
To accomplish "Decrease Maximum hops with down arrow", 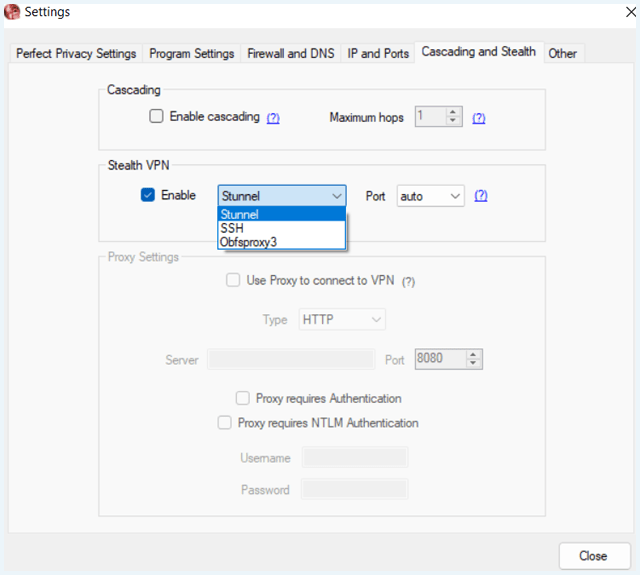I will (x=453, y=121).
